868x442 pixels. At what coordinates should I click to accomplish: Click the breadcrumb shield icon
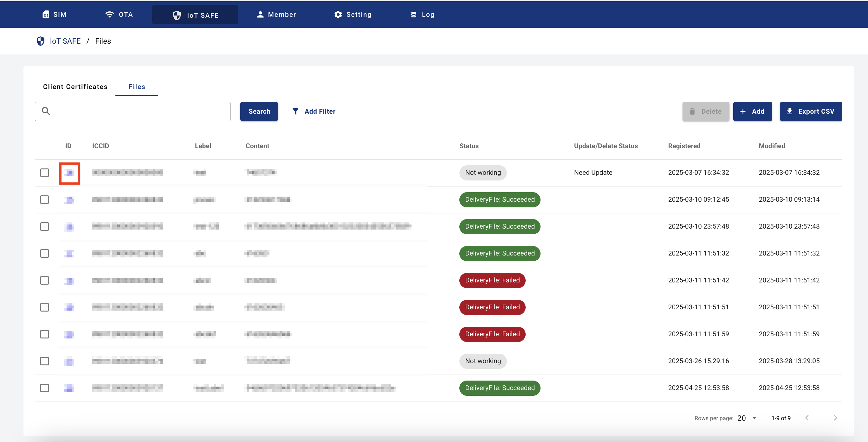pyautogui.click(x=41, y=41)
